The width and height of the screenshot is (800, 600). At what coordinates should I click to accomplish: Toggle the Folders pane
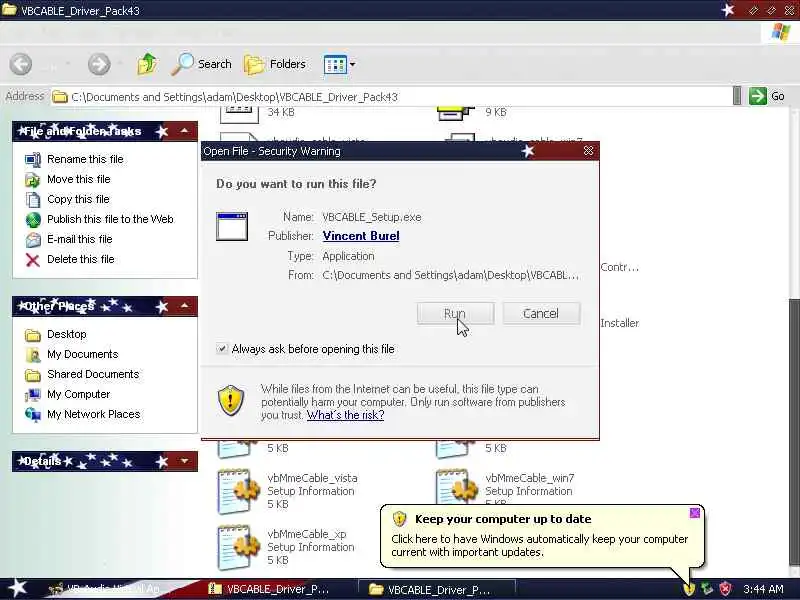[x=275, y=64]
